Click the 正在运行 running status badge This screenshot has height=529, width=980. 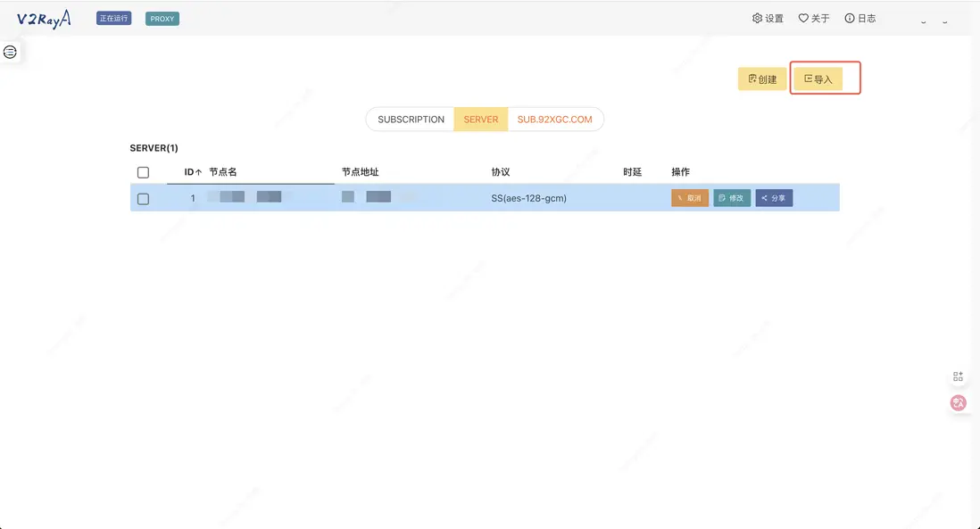113,19
